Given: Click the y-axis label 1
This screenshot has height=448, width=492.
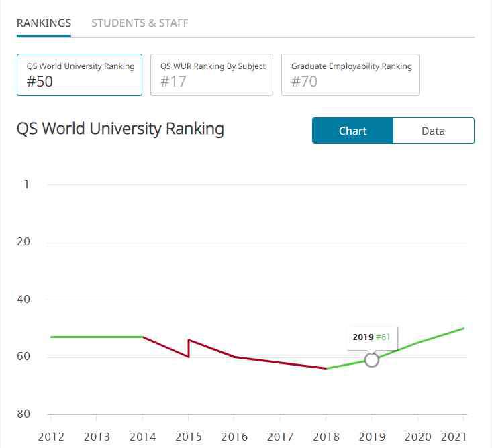Looking at the screenshot, I should [27, 184].
